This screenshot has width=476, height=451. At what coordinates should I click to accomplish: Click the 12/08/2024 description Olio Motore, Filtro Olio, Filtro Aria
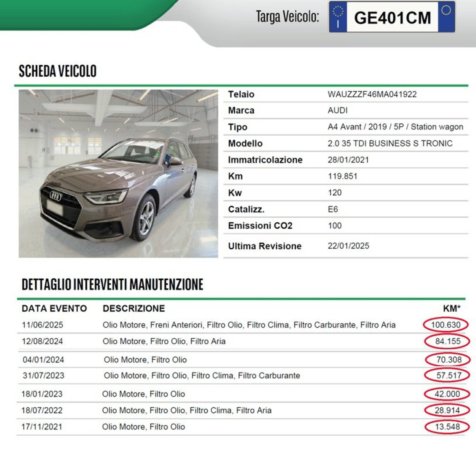point(164,341)
